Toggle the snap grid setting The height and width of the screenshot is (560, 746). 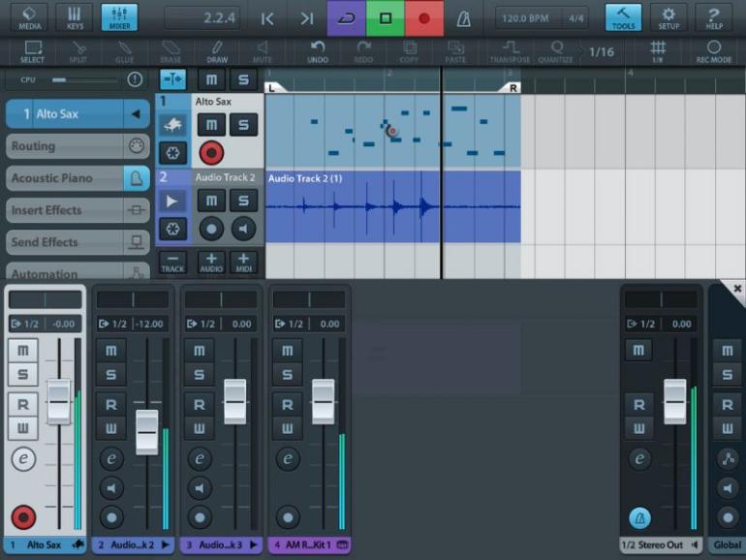[658, 51]
